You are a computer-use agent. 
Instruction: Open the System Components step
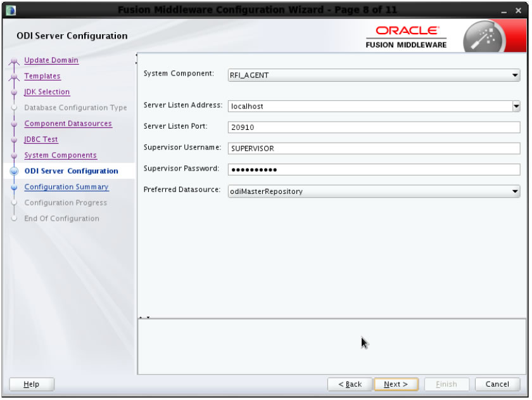coord(60,155)
